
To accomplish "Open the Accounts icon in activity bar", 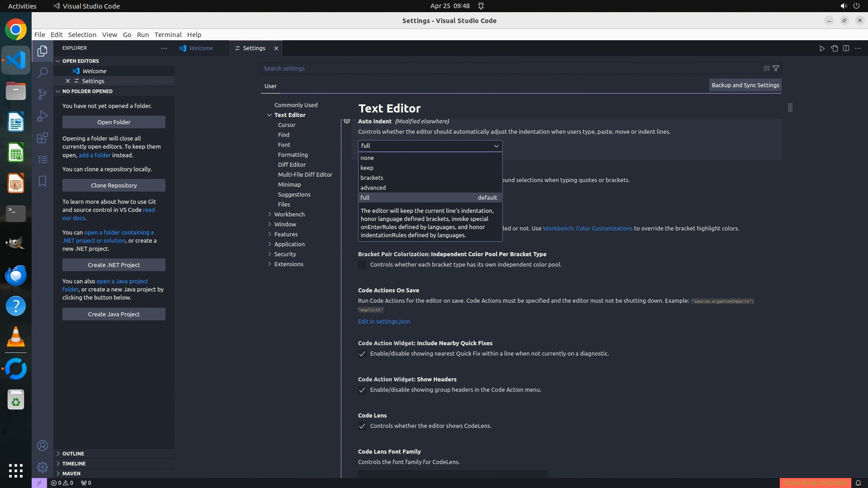I will [x=42, y=446].
